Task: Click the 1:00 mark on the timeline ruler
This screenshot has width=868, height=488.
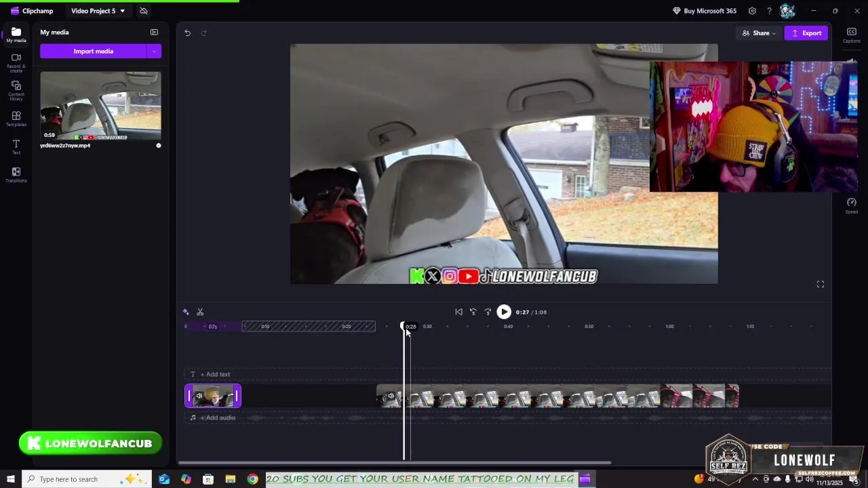Action: pyautogui.click(x=669, y=327)
